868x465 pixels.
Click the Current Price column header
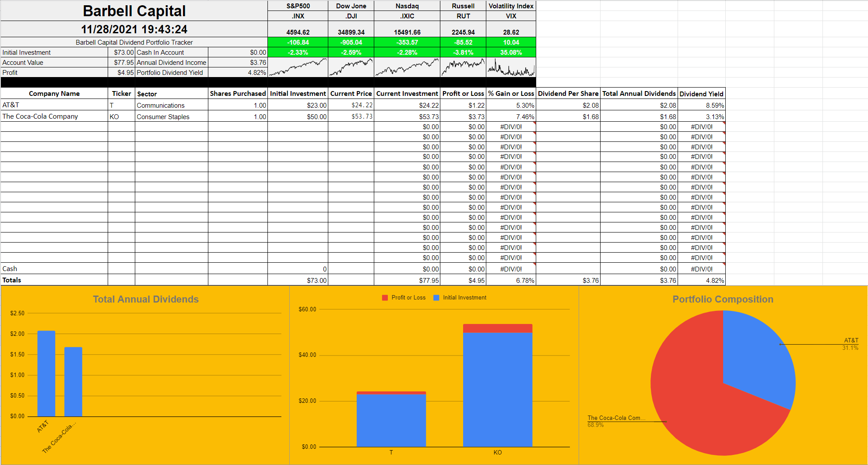351,93
